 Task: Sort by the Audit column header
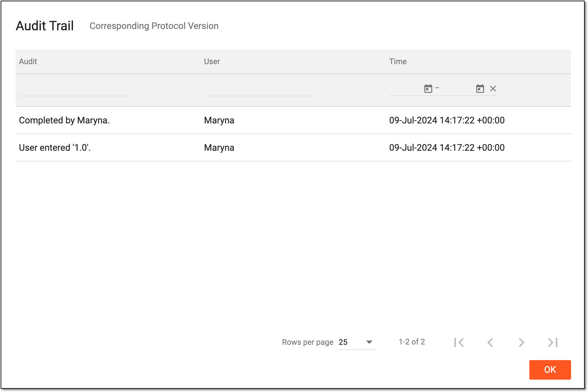click(x=28, y=62)
